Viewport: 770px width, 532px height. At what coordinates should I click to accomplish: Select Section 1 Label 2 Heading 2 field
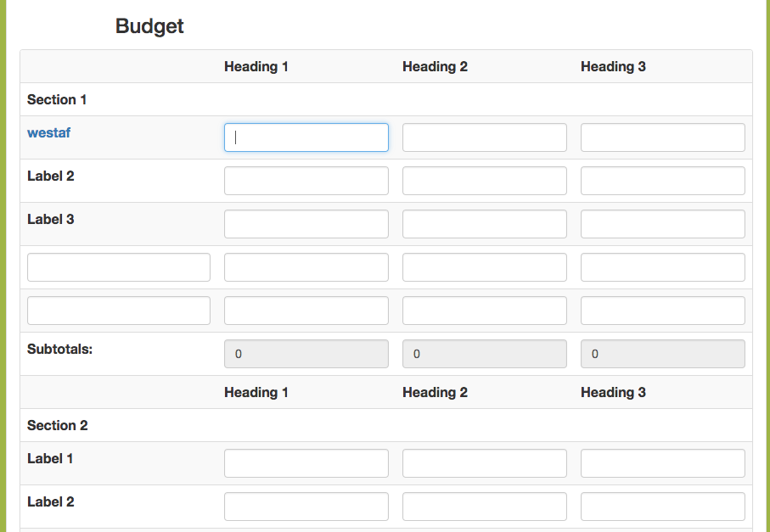tap(485, 181)
